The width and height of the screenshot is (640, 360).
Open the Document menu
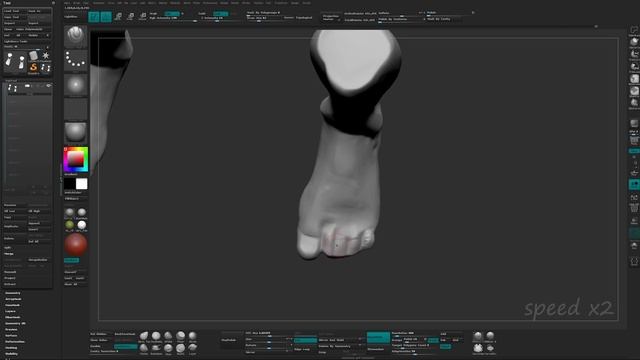tap(98, 3)
